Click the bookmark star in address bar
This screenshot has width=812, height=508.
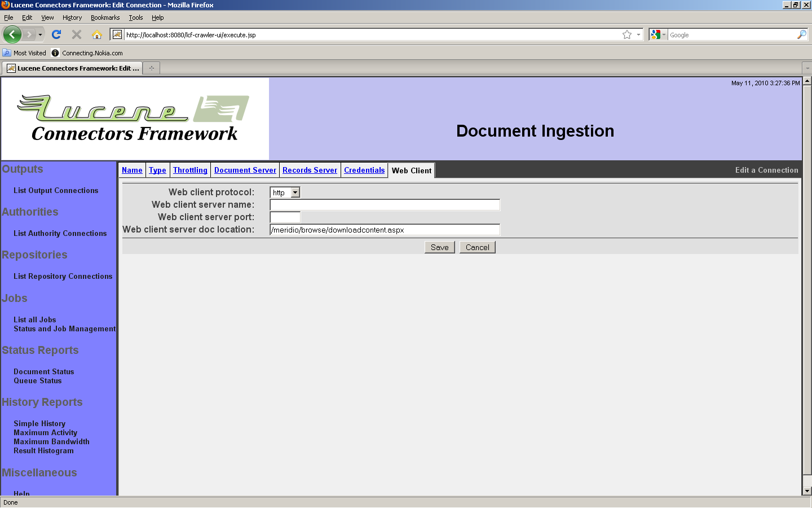(626, 34)
